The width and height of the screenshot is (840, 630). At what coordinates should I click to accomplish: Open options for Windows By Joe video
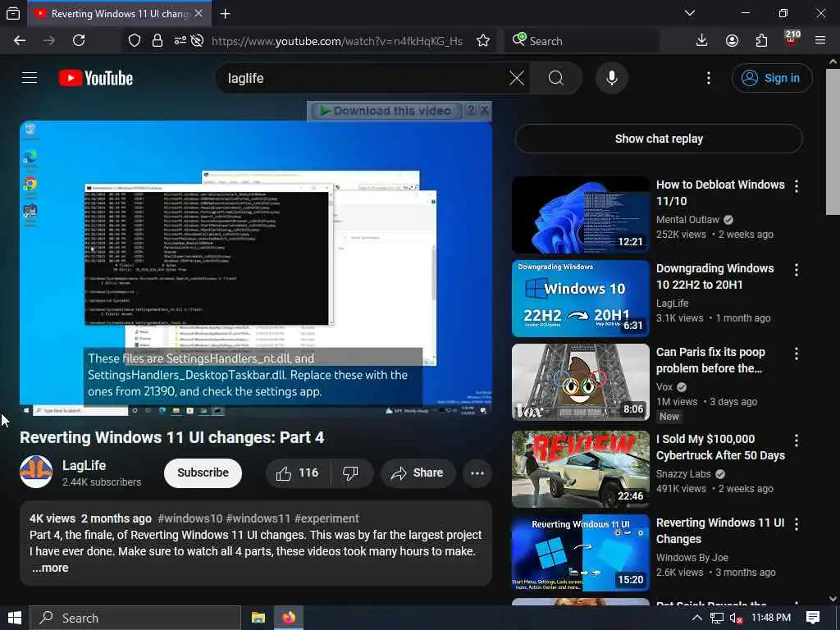click(x=797, y=524)
